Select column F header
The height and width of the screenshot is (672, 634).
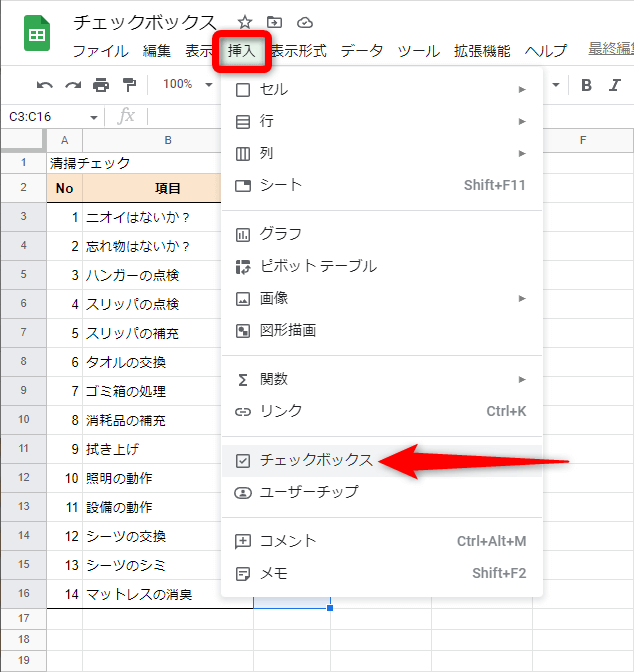click(583, 141)
